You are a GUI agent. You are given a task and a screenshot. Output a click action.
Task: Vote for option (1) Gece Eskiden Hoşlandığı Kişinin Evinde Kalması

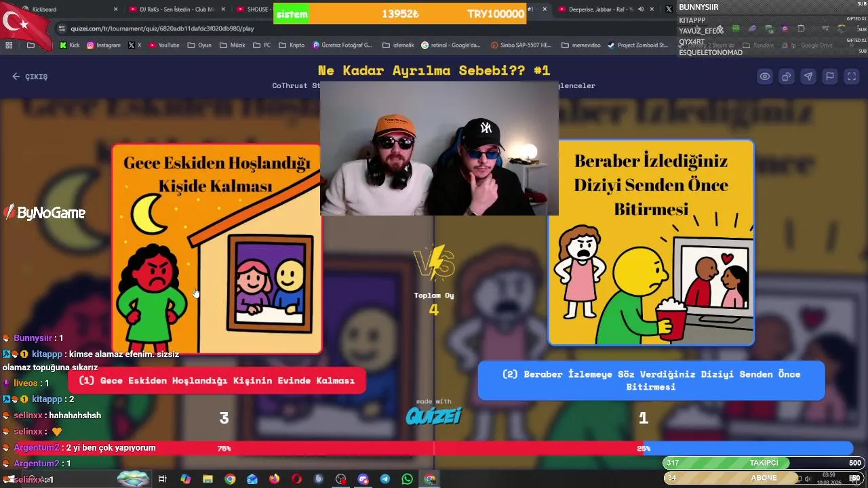217,381
